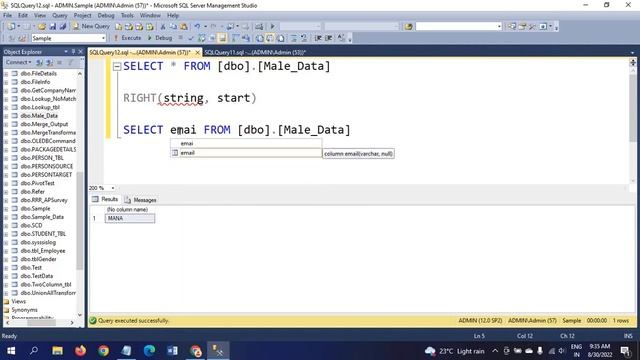
Task: Open the Connect dropdown in Object Explorer
Action: pos(18,62)
